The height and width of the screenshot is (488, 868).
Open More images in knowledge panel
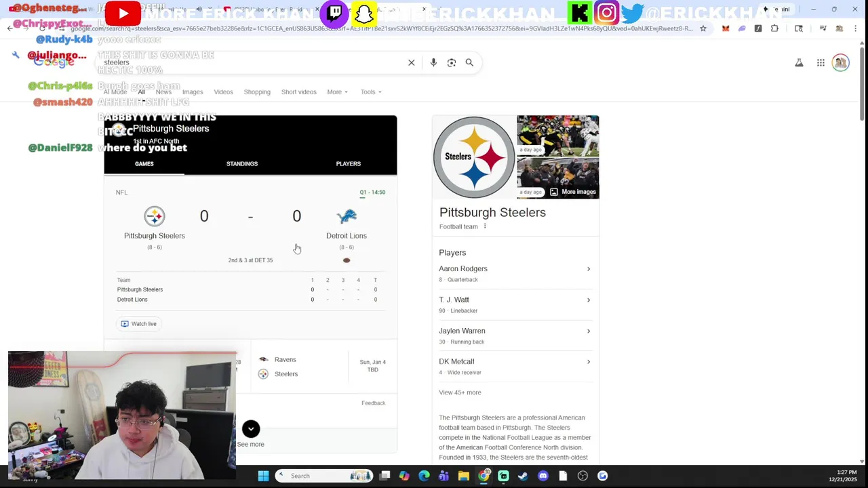[573, 192]
